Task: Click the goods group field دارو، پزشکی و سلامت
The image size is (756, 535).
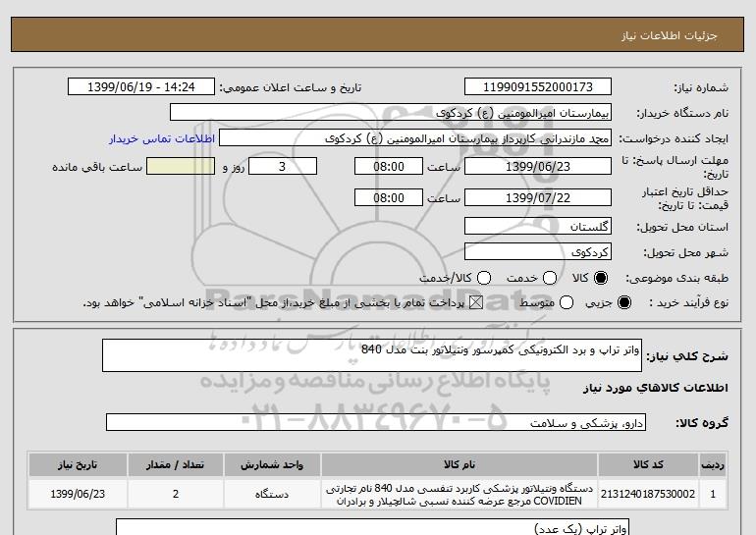Action: tap(376, 423)
